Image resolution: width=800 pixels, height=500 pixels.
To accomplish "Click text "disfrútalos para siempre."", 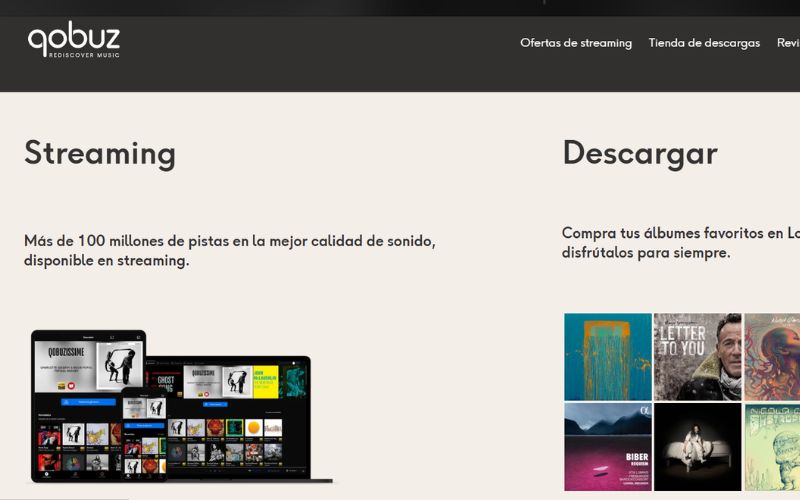I will 646,253.
